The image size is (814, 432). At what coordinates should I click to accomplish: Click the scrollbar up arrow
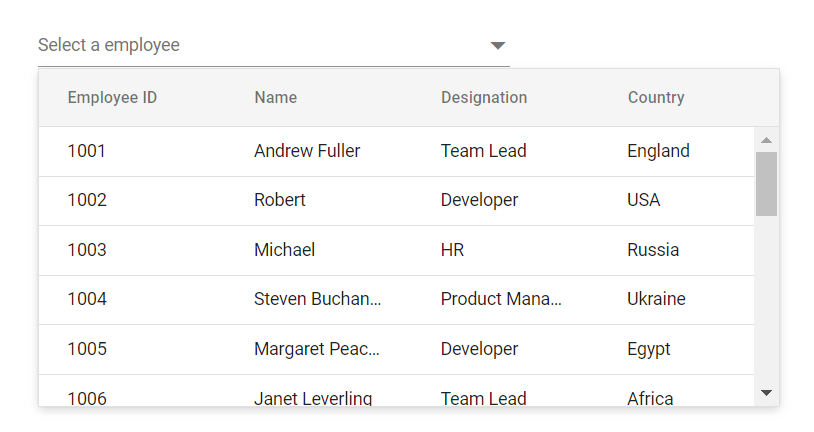pyautogui.click(x=766, y=140)
